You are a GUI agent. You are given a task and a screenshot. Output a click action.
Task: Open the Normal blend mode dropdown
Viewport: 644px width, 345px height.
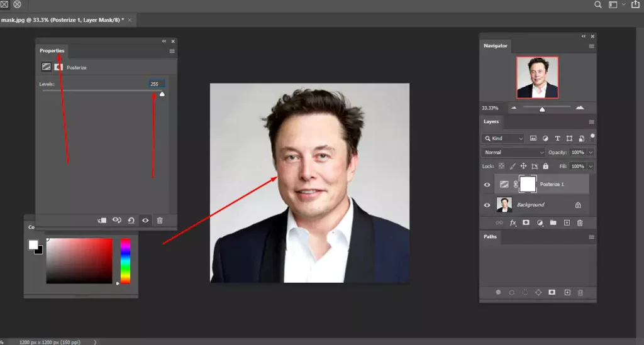tap(513, 152)
